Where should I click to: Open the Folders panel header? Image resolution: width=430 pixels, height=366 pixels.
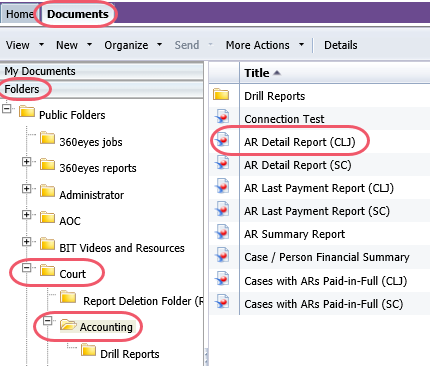click(x=101, y=89)
